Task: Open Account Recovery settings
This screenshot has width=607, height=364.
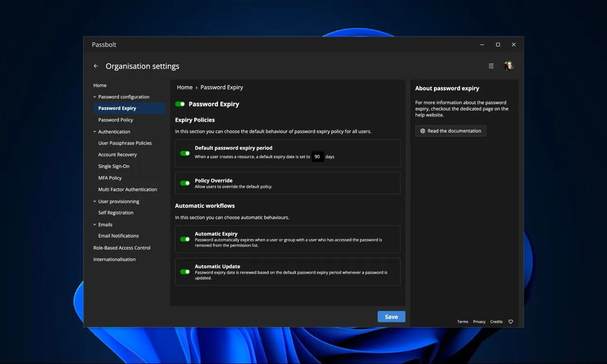Action: tap(118, 155)
